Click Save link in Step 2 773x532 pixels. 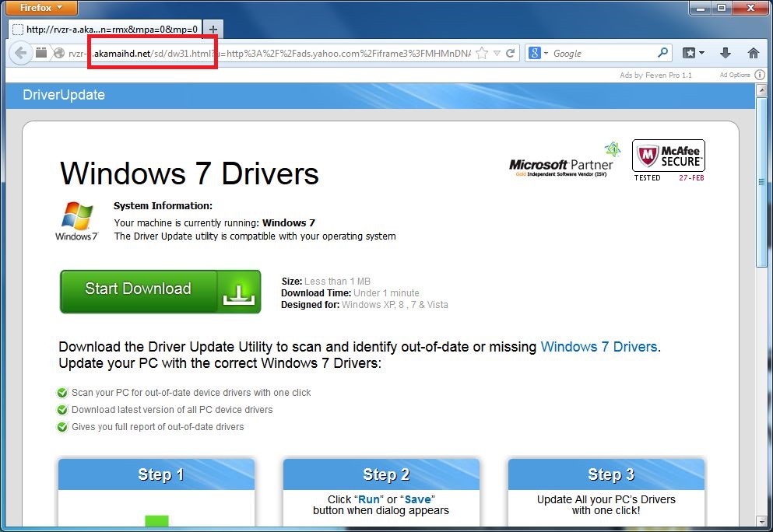tap(417, 499)
